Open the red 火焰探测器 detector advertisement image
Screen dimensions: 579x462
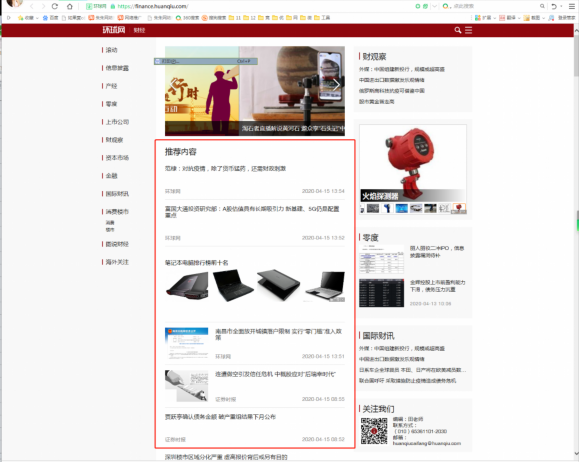click(x=412, y=163)
